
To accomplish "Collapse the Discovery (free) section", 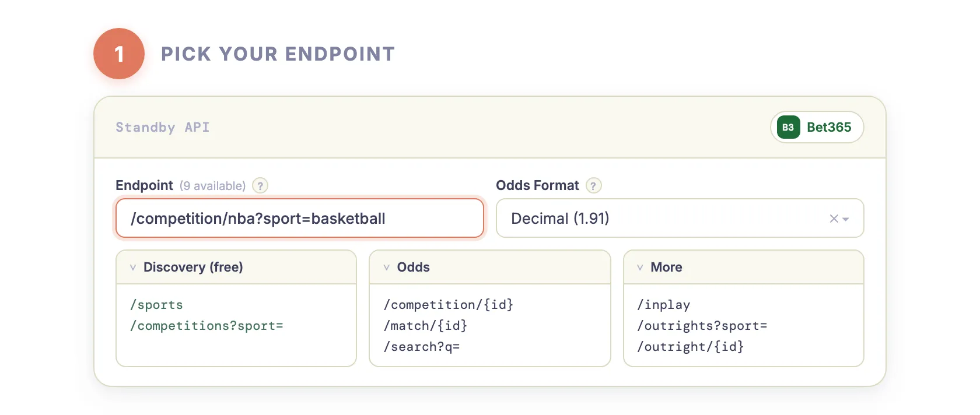I will point(132,267).
